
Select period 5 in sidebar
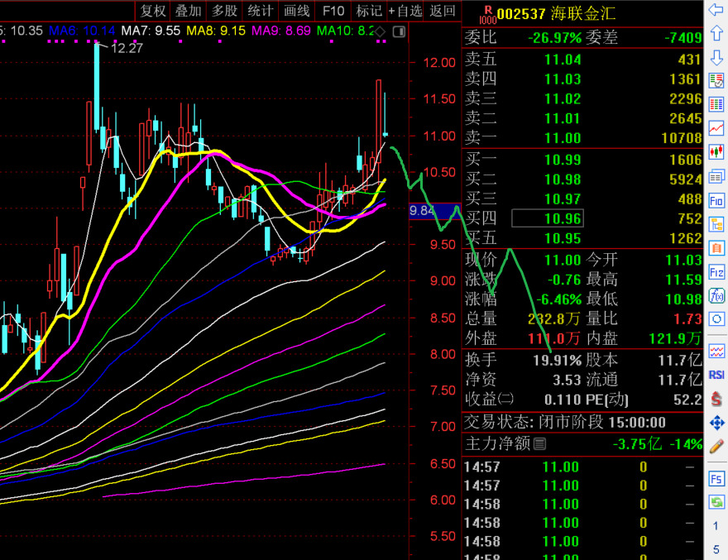click(716, 549)
